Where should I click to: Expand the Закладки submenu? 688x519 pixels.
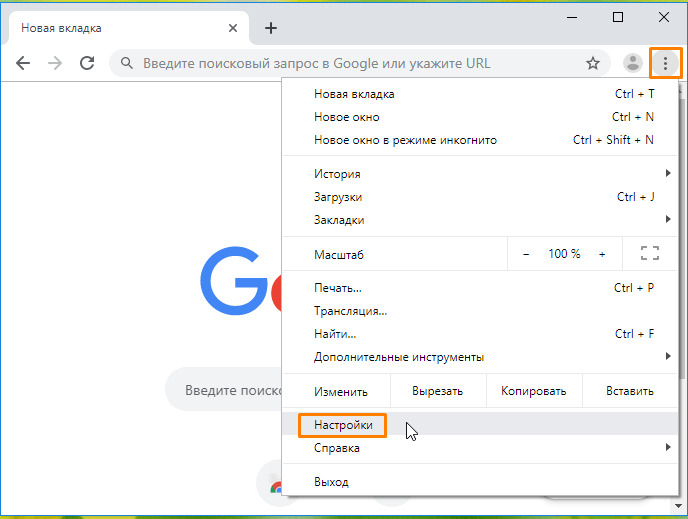click(480, 219)
